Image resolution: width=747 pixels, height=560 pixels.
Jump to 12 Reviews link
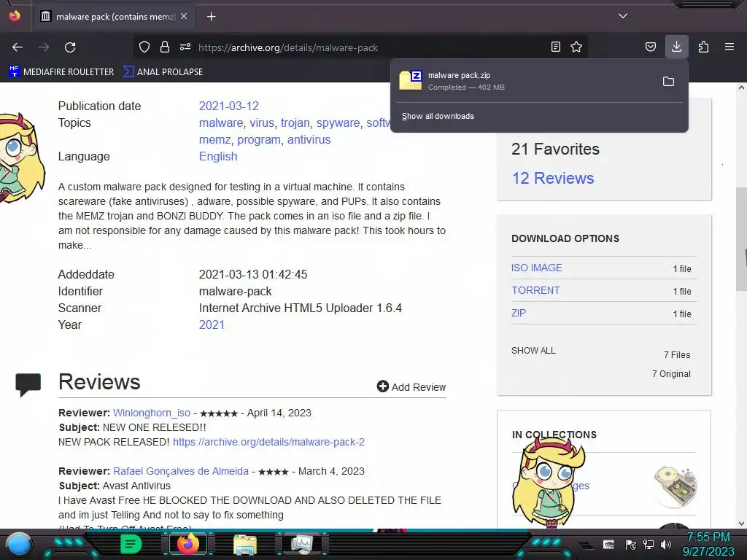[x=553, y=178]
